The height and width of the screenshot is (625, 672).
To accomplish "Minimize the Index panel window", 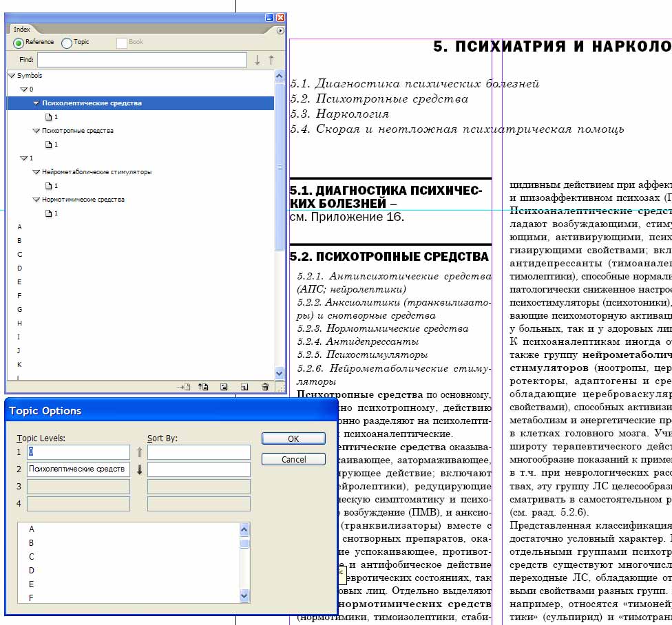I will pyautogui.click(x=269, y=18).
